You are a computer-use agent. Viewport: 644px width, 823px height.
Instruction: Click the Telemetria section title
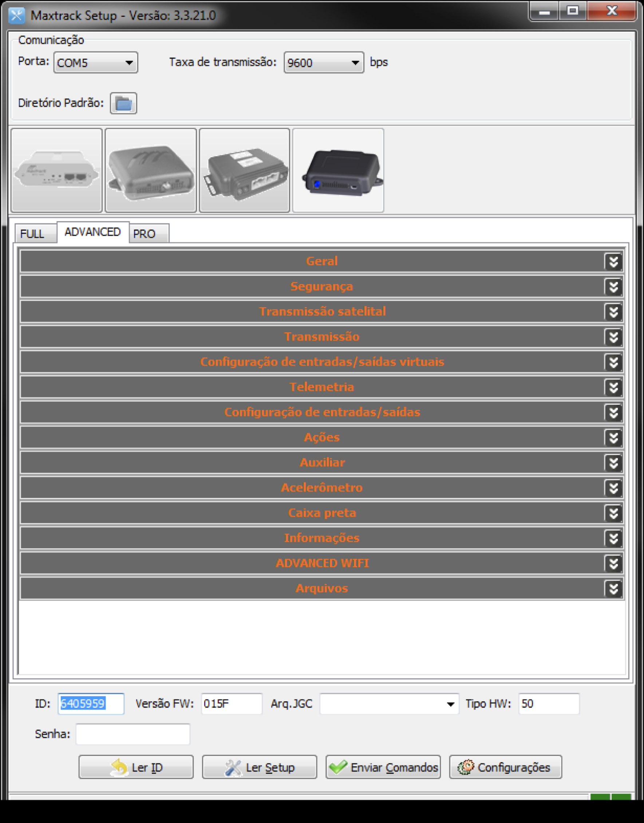tap(321, 387)
